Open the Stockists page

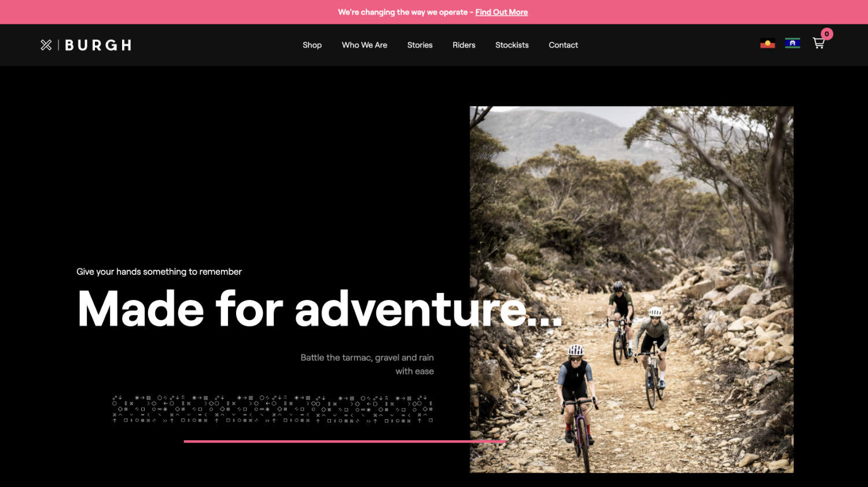(512, 45)
